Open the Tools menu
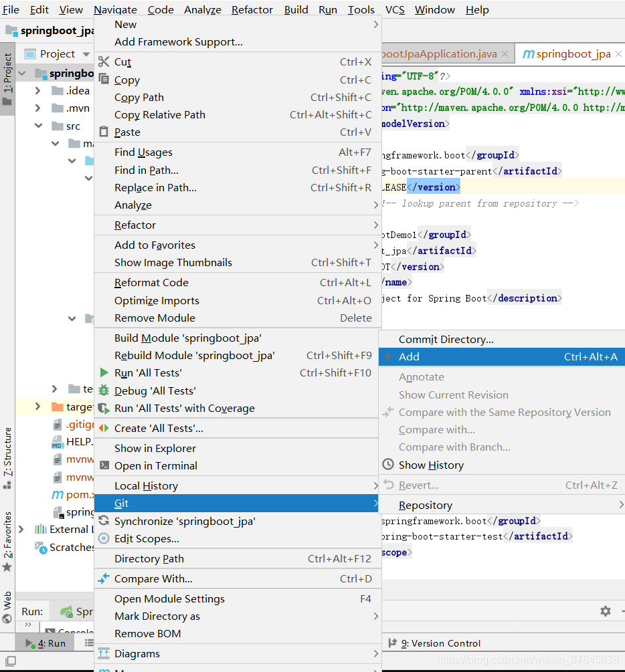Viewport: 625px width, 672px height. pyautogui.click(x=361, y=9)
